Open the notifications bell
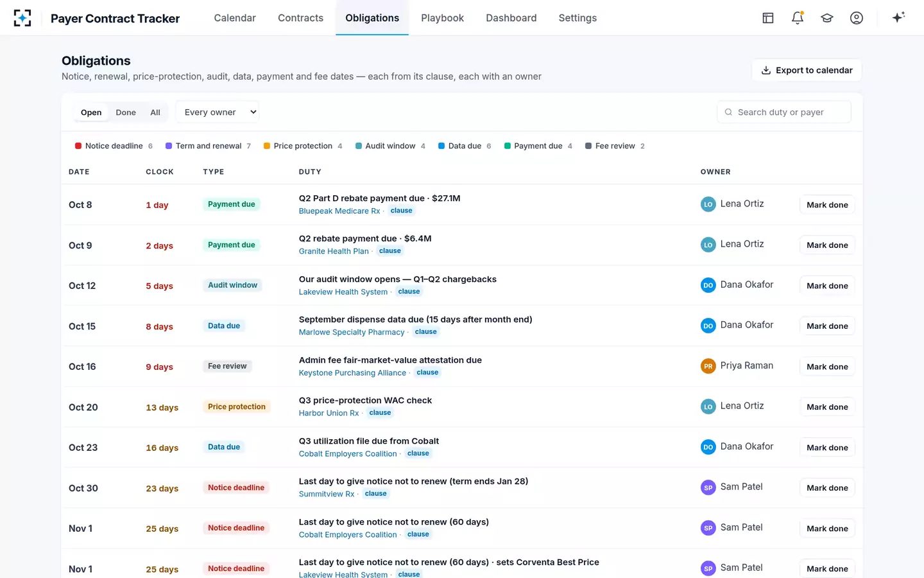Image resolution: width=924 pixels, height=578 pixels. [798, 18]
